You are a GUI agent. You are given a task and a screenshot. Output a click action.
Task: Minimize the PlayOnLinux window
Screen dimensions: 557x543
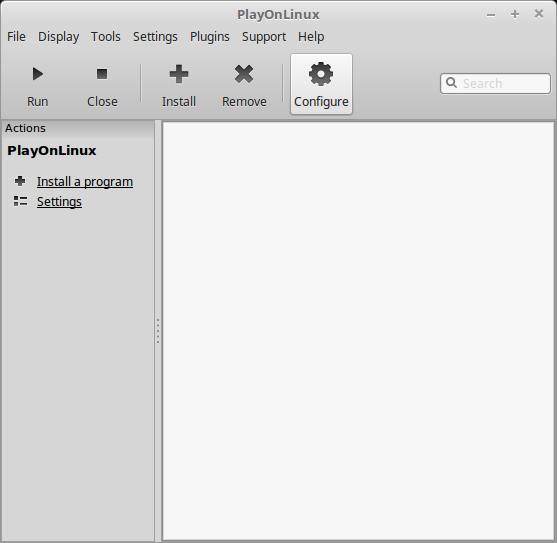[x=491, y=15]
